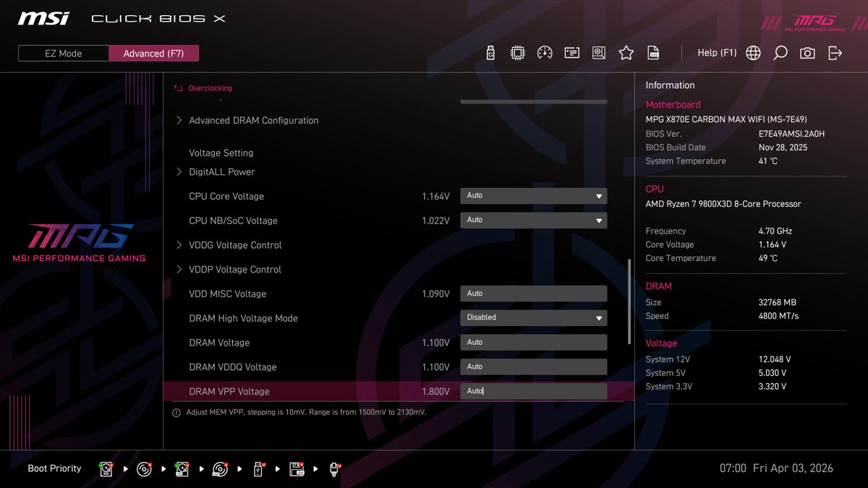Expand Advanced DRAM Configuration

(253, 121)
